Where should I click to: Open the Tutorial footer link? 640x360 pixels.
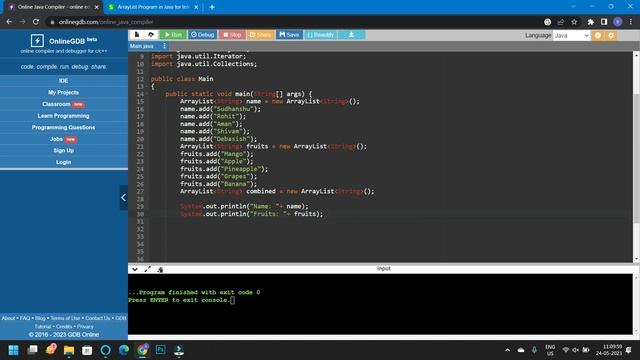[43, 327]
